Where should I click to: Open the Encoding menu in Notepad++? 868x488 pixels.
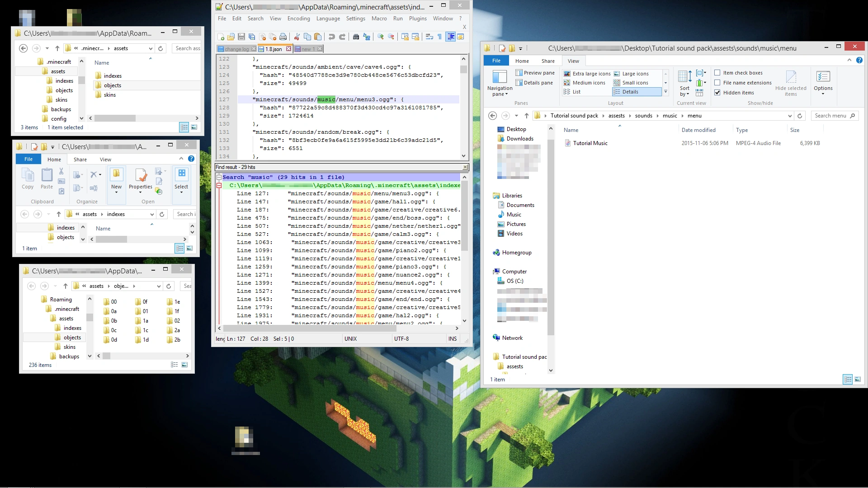click(298, 19)
